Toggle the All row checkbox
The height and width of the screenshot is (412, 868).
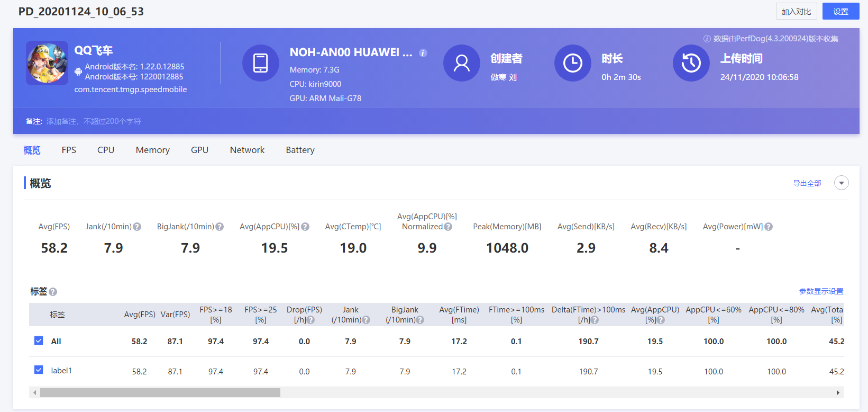pos(39,341)
